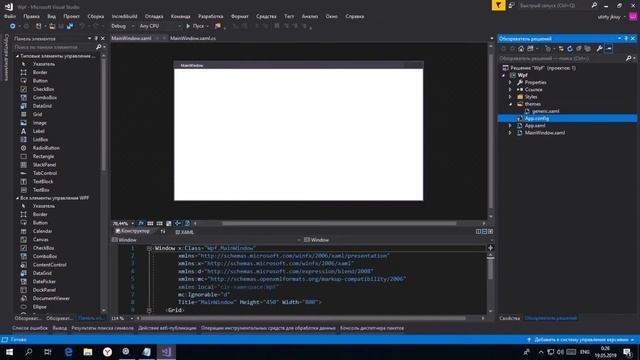Select the MainWindow.xaml editor tab
Screen dimensions: 640x360
coord(131,38)
